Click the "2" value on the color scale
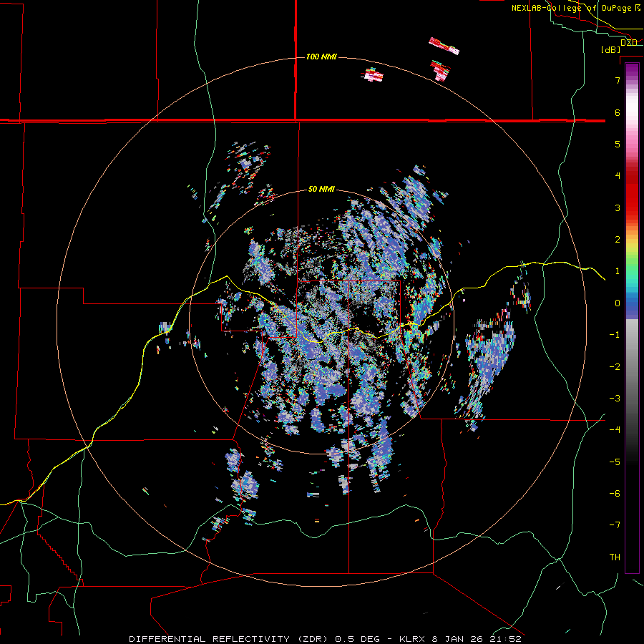 [x=618, y=240]
